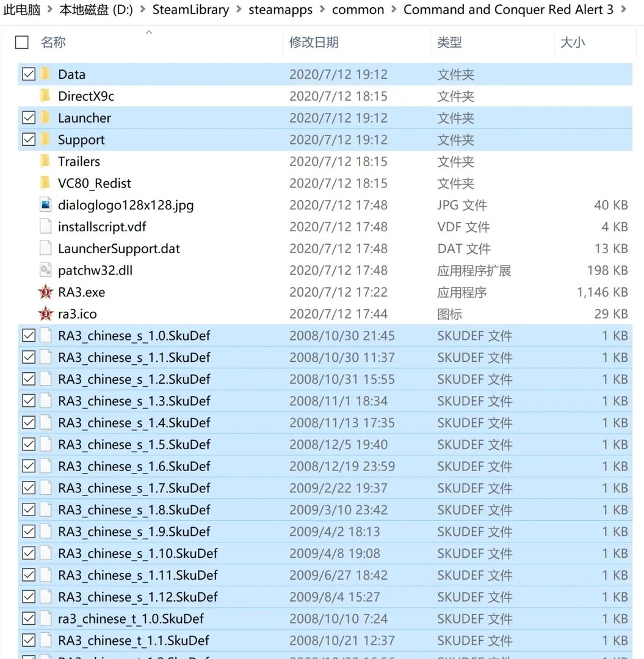Expand the chevron after SteamLibrary
Screen dimensions: 644x659
click(237, 10)
